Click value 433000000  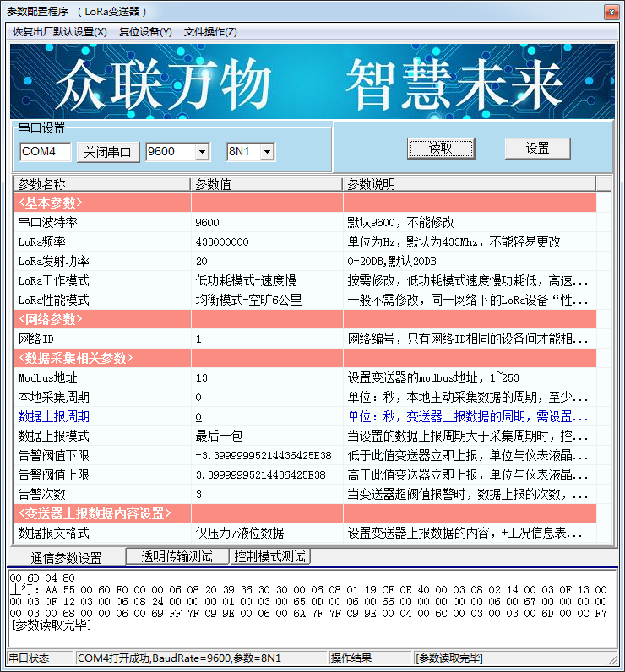222,242
